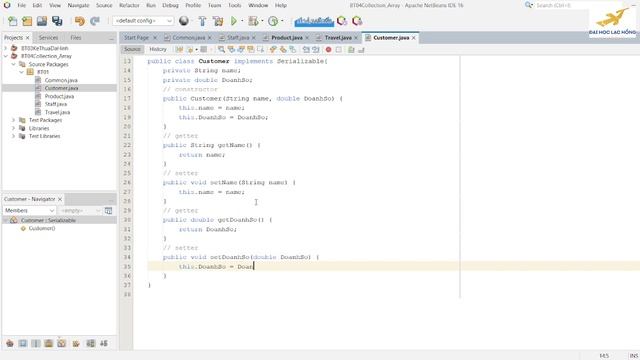Run the project with green play icon
This screenshot has width=640, height=360.
(234, 21)
